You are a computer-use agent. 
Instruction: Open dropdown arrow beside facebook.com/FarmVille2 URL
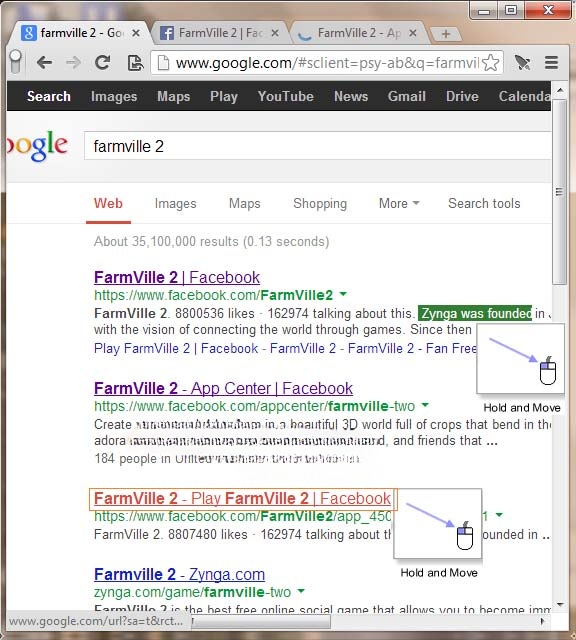(343, 294)
